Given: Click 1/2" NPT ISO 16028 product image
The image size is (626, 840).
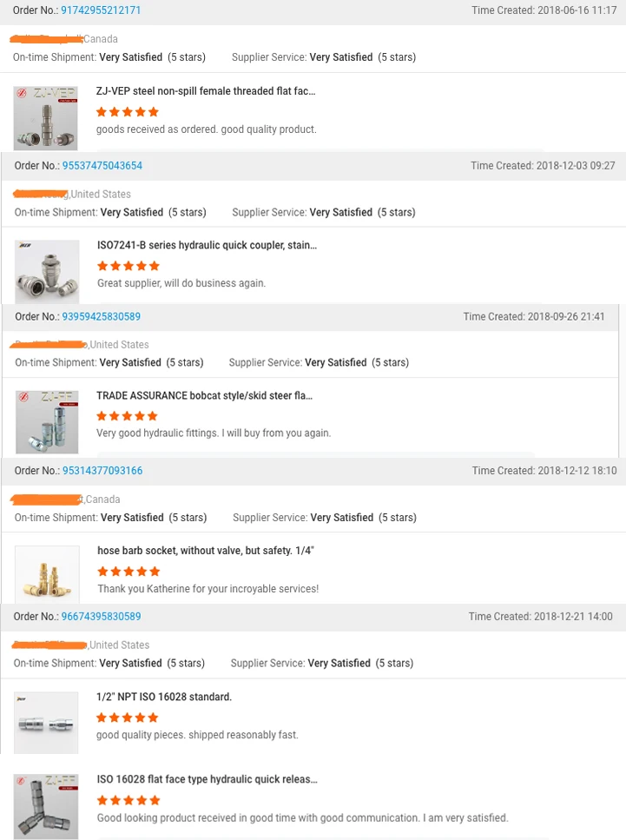Looking at the screenshot, I should [x=47, y=723].
